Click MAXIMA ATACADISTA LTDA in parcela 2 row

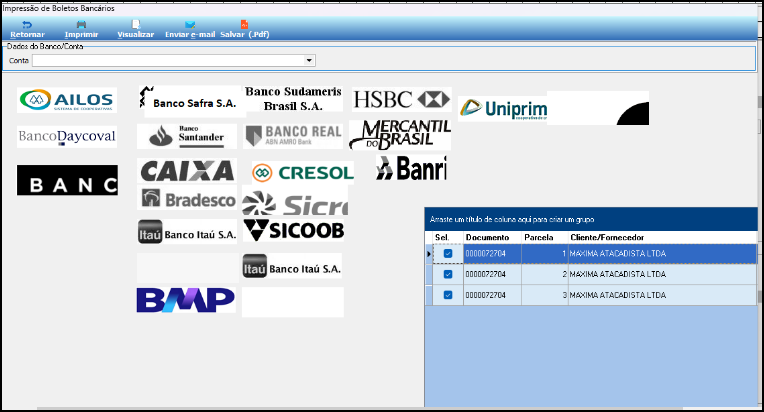pos(617,274)
